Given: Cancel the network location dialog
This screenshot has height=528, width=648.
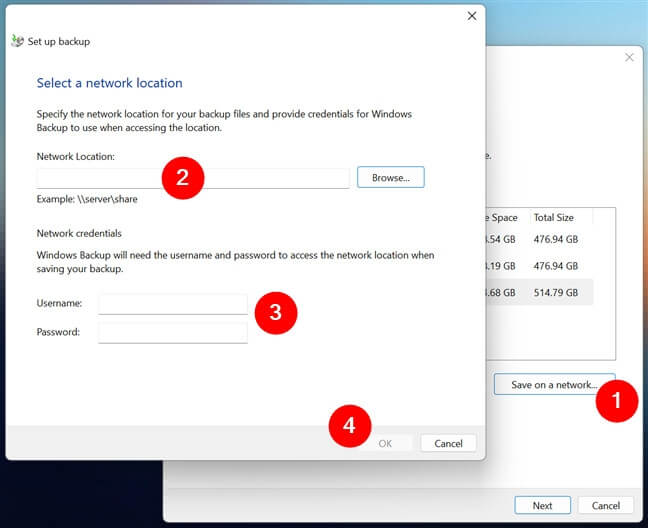Looking at the screenshot, I should (x=448, y=443).
